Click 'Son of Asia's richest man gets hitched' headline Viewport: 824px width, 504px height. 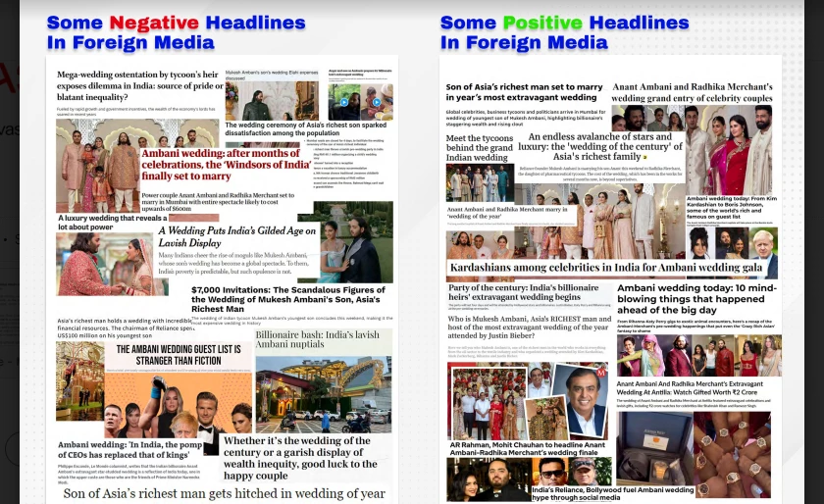point(225,493)
